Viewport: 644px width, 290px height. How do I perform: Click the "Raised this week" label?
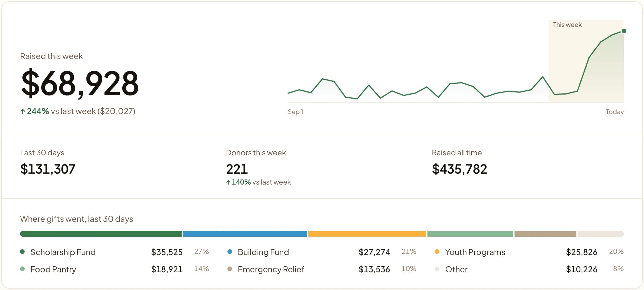pos(51,56)
